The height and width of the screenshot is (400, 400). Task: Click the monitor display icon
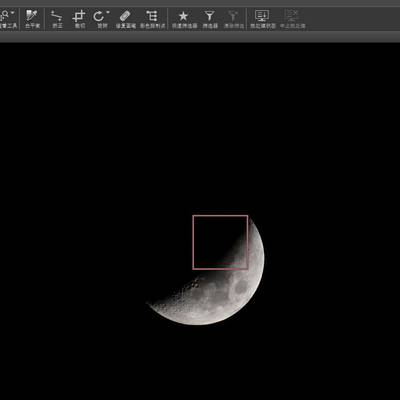pyautogui.click(x=262, y=16)
